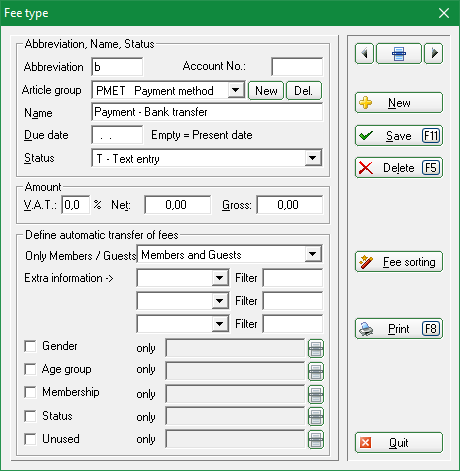Screen dimensions: 460x471
Task: Check the Membership filter checkbox
Action: click(30, 392)
